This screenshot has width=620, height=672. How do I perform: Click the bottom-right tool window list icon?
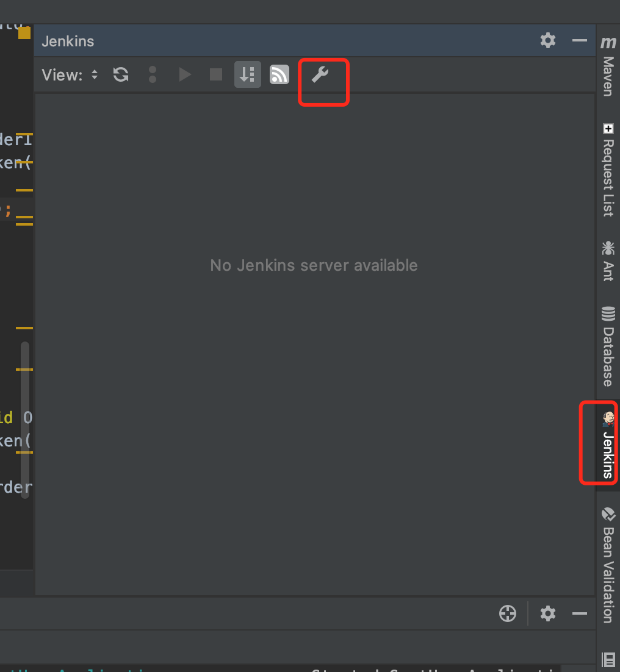(608, 659)
